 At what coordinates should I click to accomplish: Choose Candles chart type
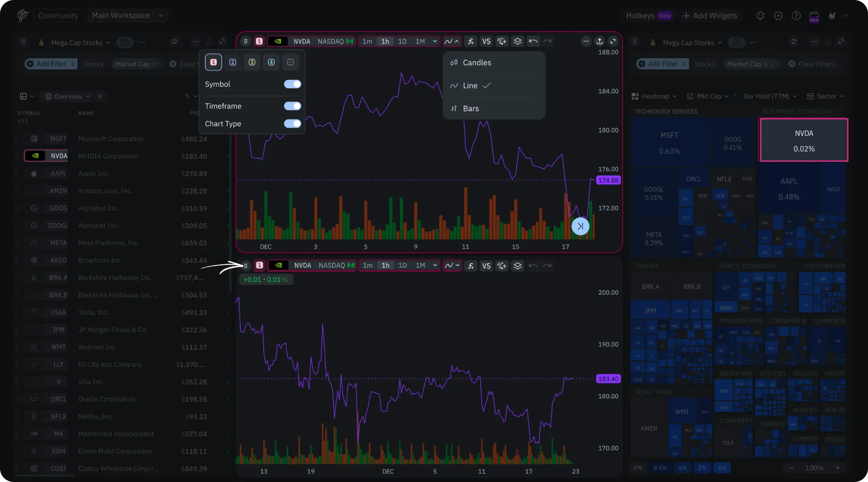[x=477, y=63]
